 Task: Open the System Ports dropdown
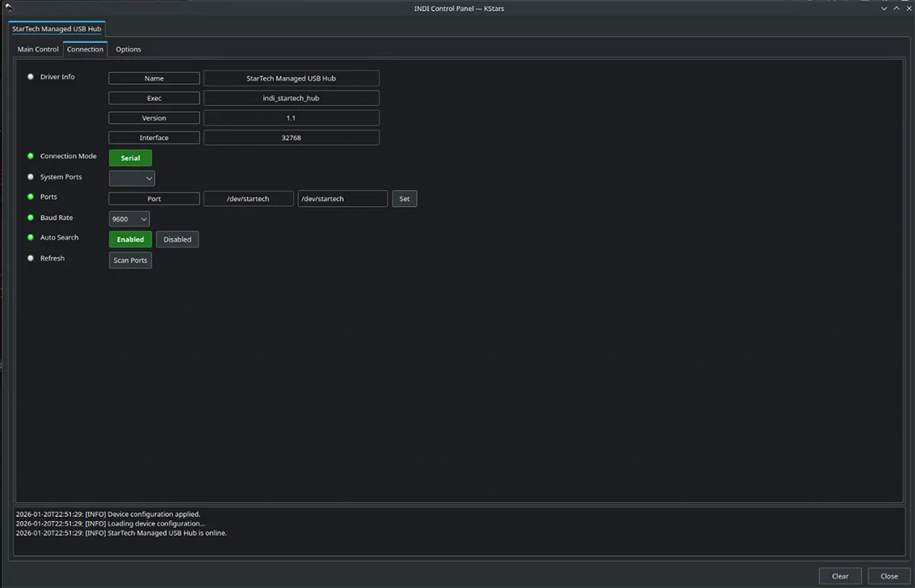pyautogui.click(x=132, y=178)
